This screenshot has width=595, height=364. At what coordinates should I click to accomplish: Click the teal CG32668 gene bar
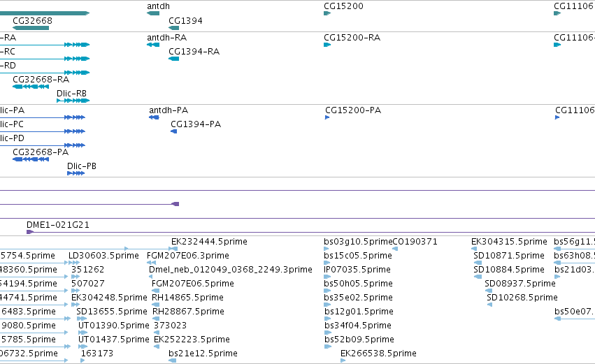click(x=31, y=28)
